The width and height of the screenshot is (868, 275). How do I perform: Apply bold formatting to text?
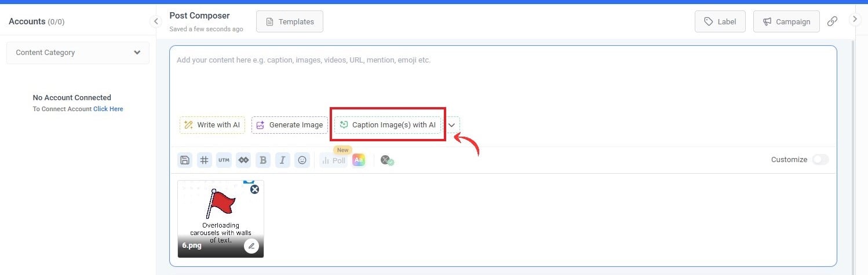(263, 160)
